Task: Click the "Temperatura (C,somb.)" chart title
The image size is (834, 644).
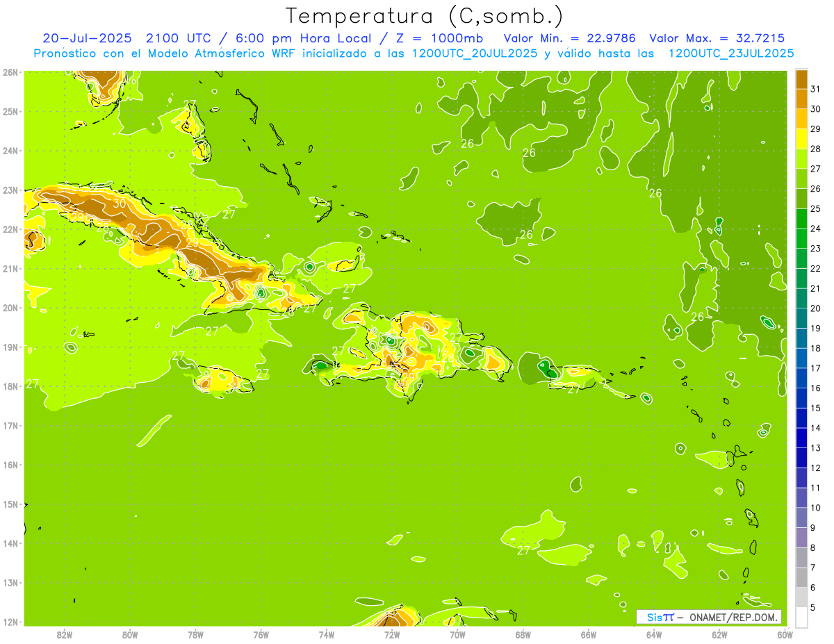Action: click(425, 16)
